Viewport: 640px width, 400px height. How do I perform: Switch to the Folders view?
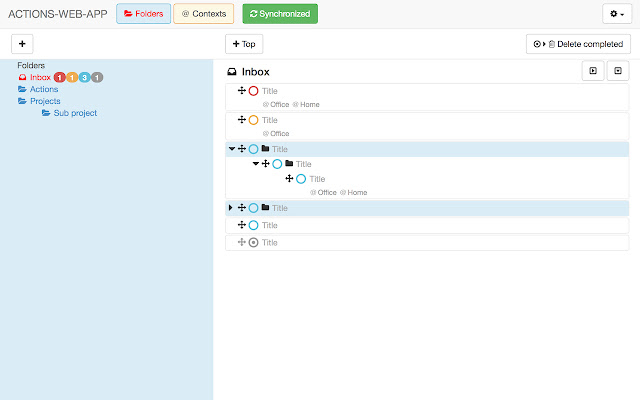point(143,14)
